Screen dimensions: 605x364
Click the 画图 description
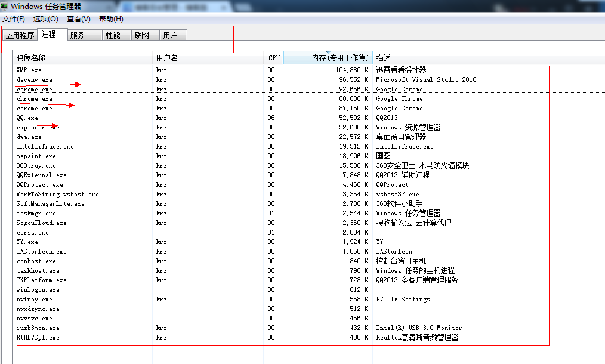click(384, 156)
